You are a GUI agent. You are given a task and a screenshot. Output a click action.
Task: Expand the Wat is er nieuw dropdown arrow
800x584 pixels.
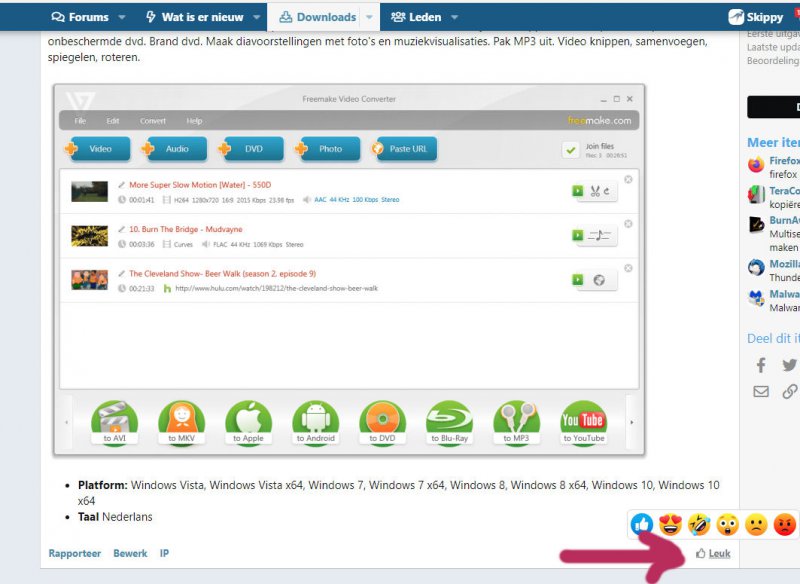click(x=257, y=17)
